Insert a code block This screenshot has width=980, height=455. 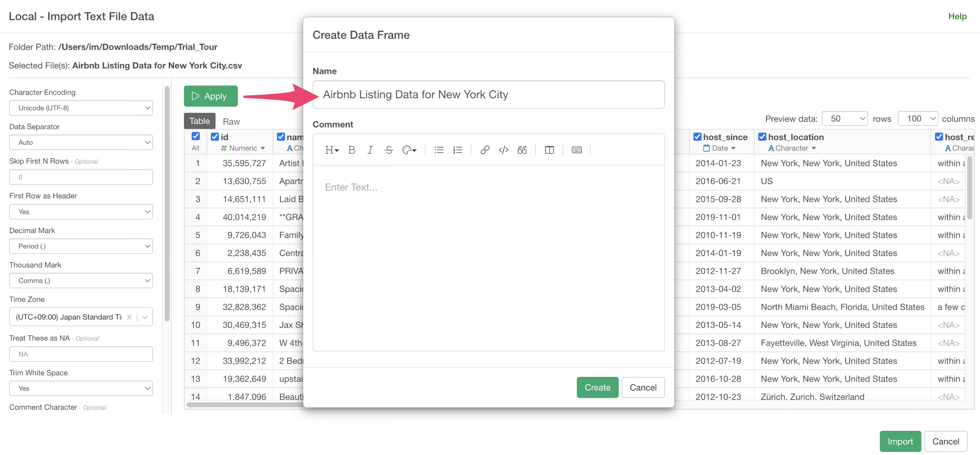click(503, 150)
